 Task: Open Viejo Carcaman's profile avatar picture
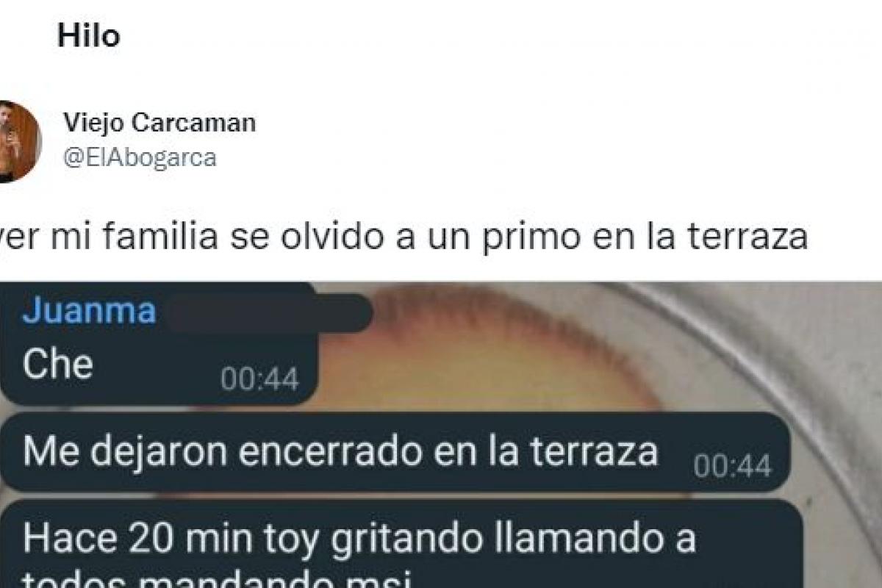[x=20, y=142]
